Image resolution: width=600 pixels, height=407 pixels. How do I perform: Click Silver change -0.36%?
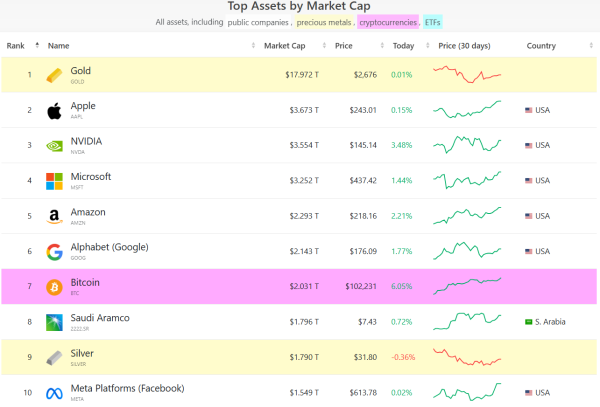403,357
